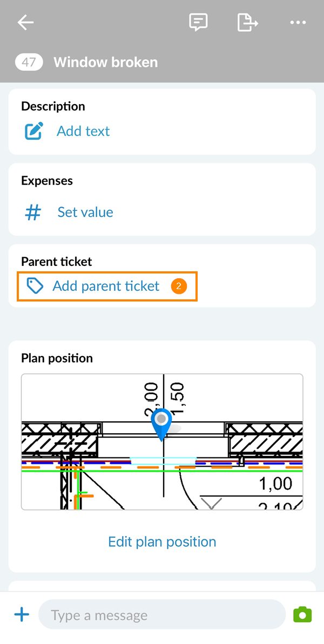
Task: Tap the Parent ticket section heading
Action: (57, 262)
